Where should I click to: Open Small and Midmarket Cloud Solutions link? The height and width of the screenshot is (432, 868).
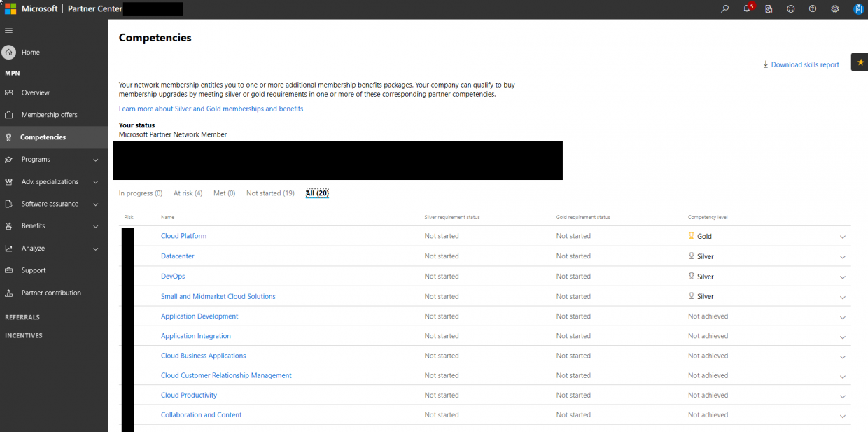(218, 296)
